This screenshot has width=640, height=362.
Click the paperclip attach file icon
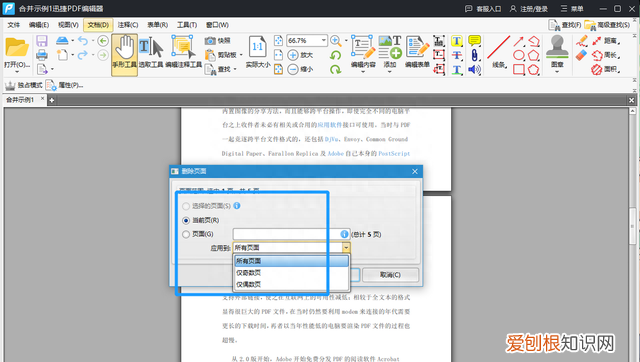click(x=474, y=55)
